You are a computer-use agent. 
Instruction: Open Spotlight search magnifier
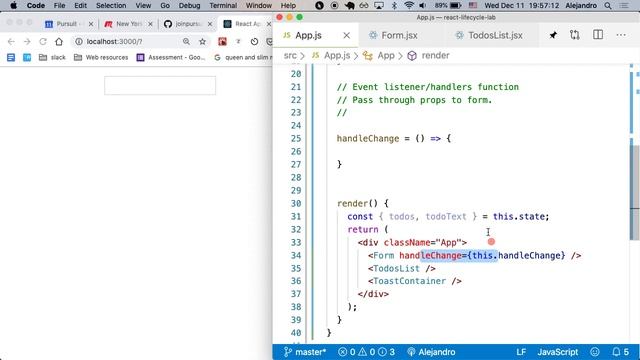click(608, 6)
